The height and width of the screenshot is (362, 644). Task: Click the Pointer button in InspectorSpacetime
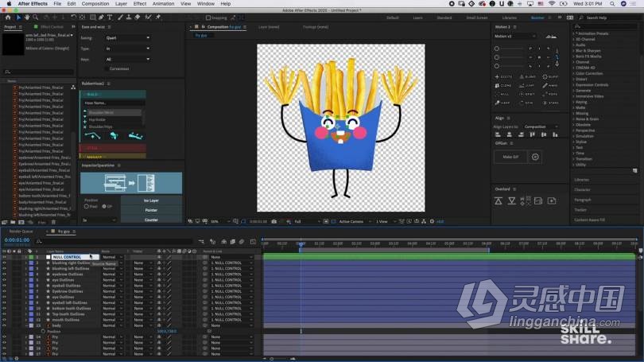point(151,210)
